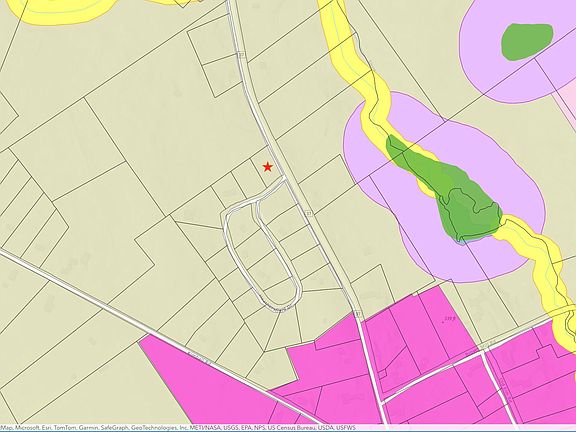Click the northernmost Route 37 shield
The width and height of the screenshot is (576, 432).
tap(241, 55)
